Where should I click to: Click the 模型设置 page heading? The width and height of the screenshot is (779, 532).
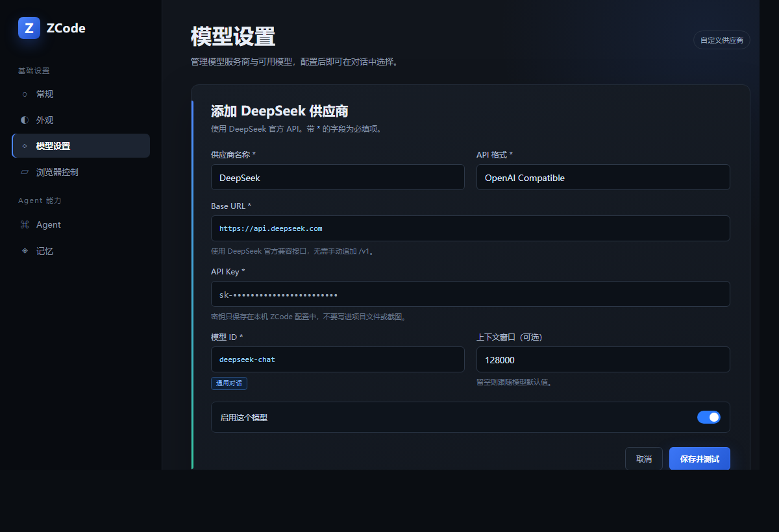point(233,36)
